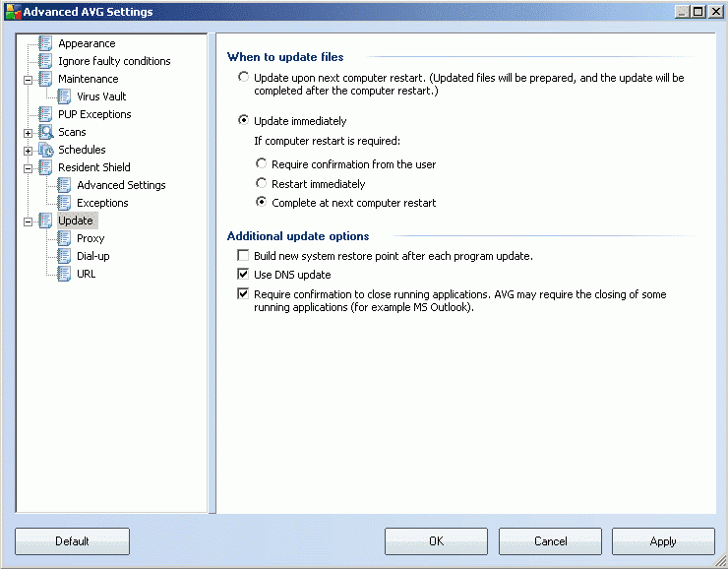Open Dial-up settings under Update
Viewport: 728px width, 569px height.
[93, 256]
